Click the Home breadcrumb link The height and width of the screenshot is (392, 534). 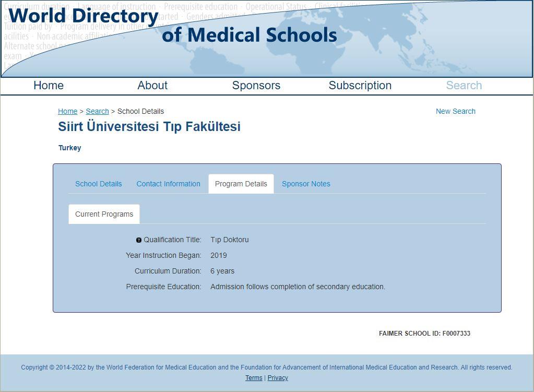tap(68, 111)
